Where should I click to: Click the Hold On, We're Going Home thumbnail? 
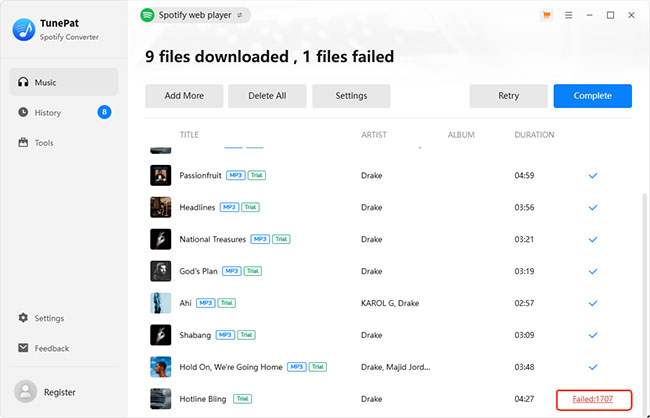point(160,367)
